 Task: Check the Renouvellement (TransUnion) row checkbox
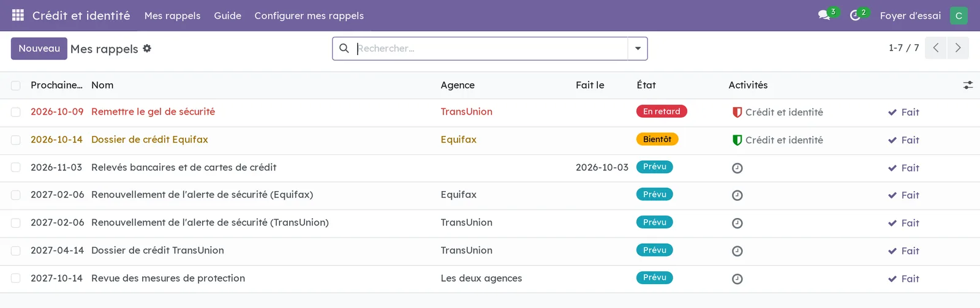(16, 223)
